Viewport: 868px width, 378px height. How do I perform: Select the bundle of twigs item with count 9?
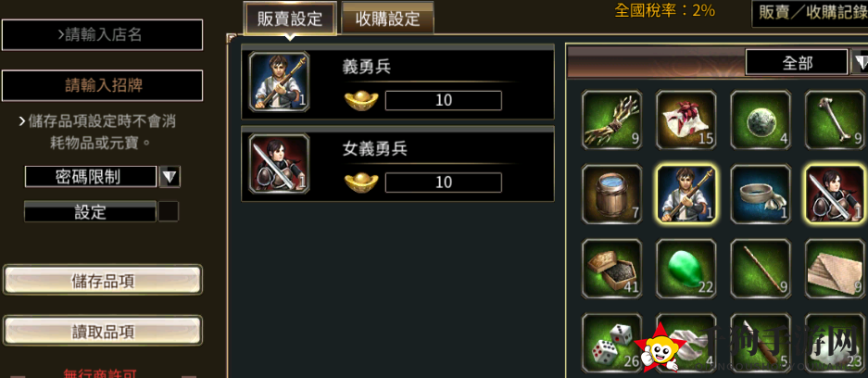click(x=611, y=120)
